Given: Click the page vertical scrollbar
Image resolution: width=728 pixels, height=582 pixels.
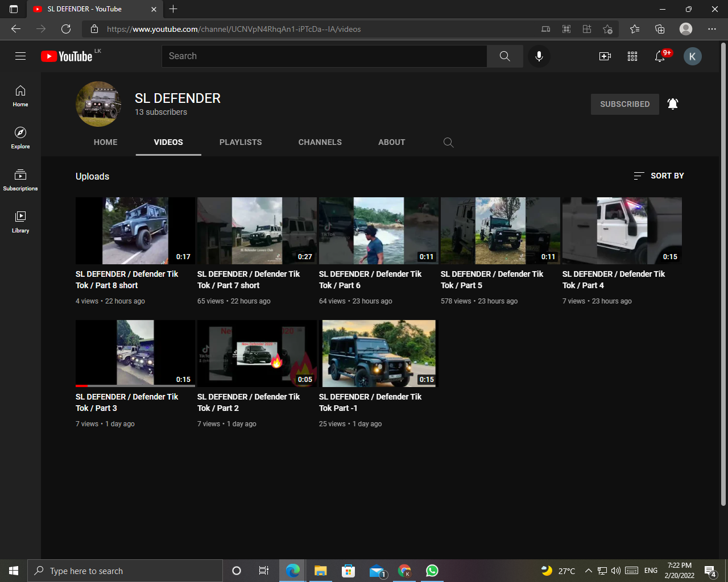Looking at the screenshot, I should tap(723, 273).
